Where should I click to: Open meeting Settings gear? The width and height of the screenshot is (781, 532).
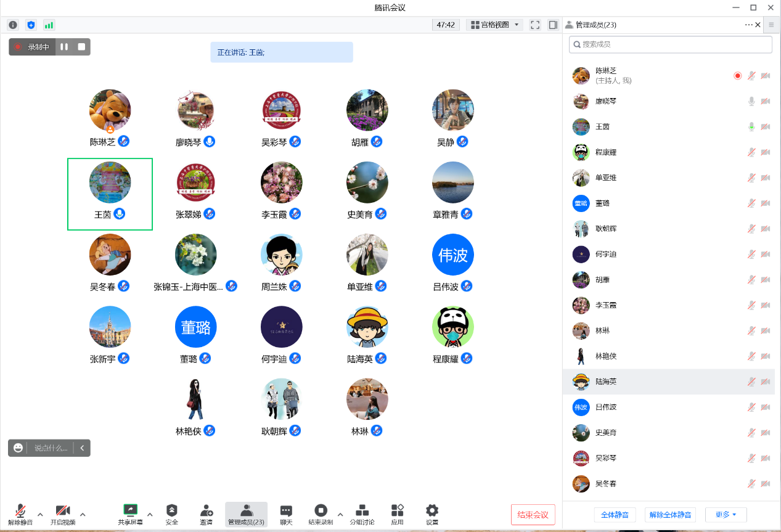[x=432, y=515]
